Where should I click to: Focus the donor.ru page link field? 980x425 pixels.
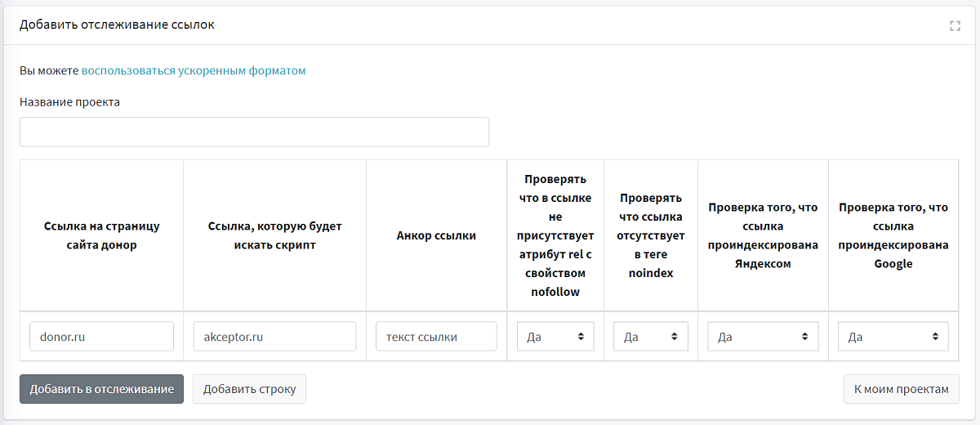(101, 337)
